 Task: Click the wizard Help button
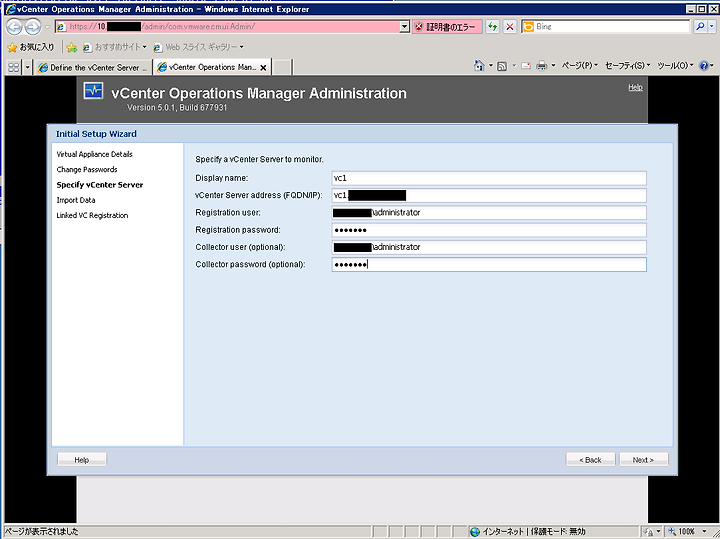82,460
